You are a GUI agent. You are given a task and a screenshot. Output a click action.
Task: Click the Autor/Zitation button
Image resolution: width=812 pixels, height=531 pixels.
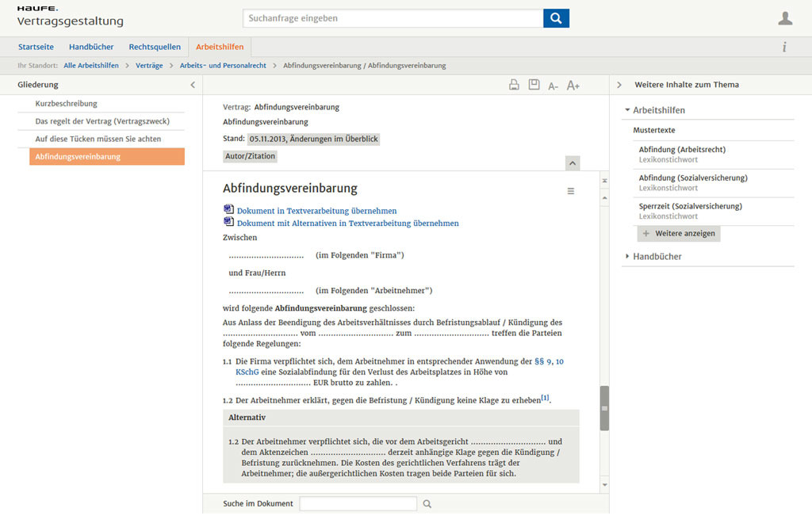click(250, 156)
